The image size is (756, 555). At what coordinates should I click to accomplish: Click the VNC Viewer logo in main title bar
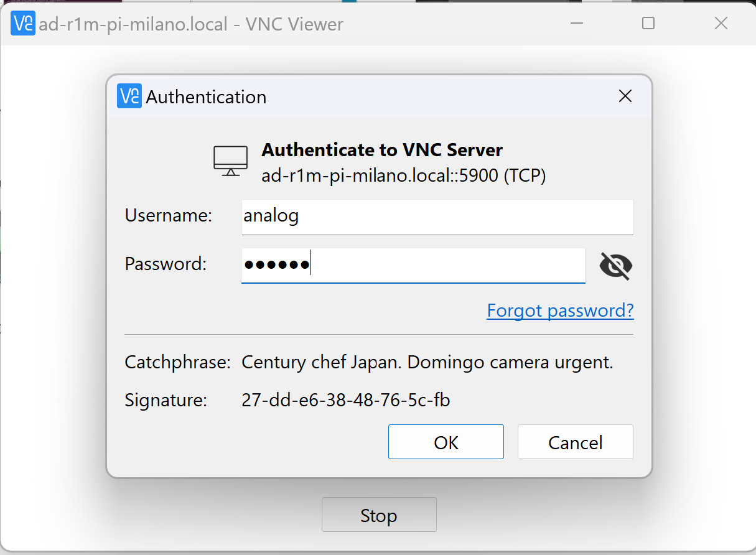(23, 24)
